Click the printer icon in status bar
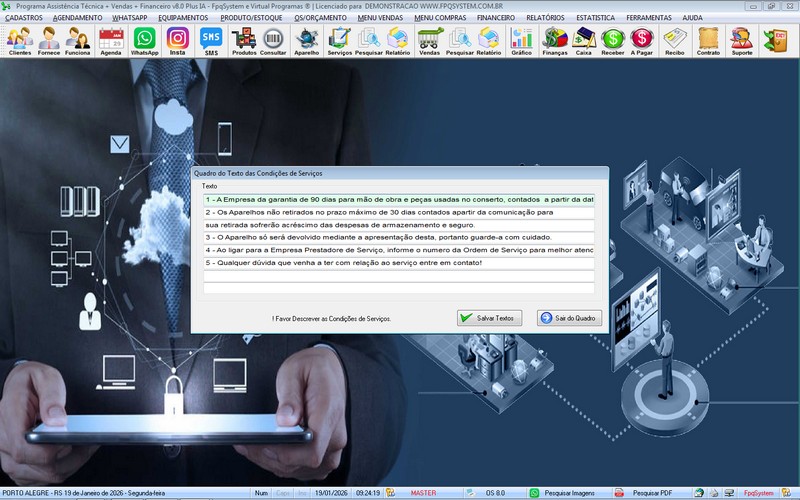The height and width of the screenshot is (500, 800). [x=714, y=493]
